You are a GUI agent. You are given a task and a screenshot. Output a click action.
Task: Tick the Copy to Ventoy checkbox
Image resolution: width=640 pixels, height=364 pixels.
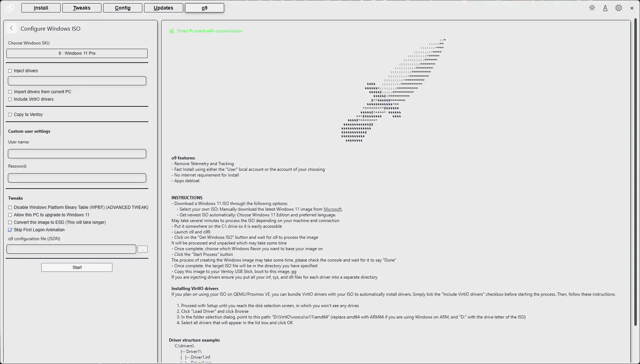[10, 115]
